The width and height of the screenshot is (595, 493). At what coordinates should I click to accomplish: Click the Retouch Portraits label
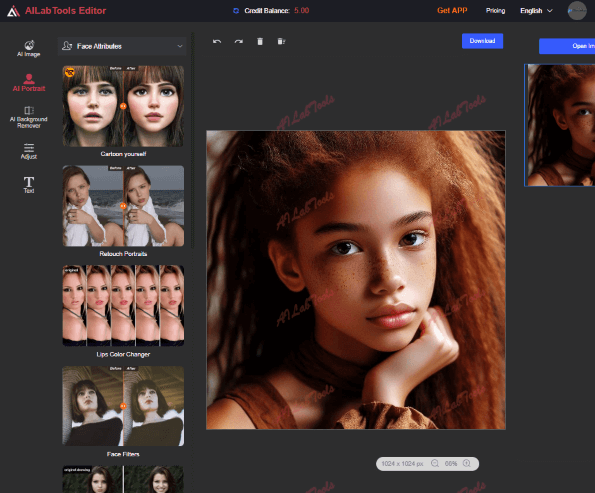(123, 254)
